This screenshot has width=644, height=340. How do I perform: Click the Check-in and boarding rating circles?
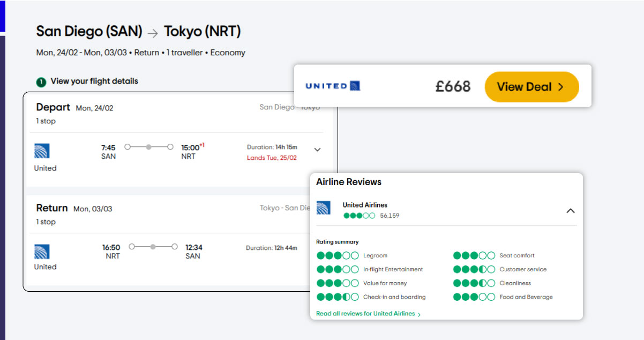coord(338,297)
